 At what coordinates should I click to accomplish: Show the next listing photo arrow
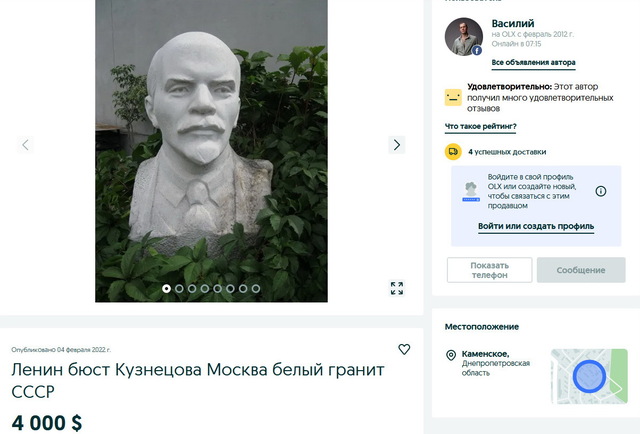396,145
